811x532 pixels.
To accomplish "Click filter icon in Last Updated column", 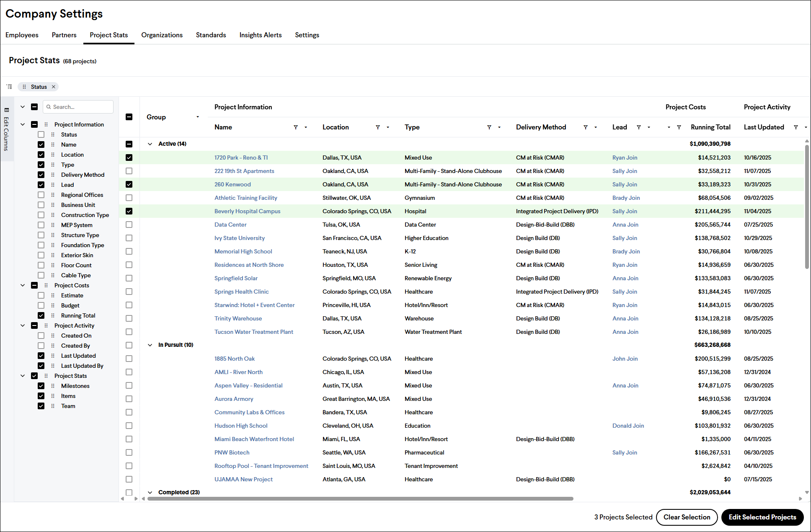I will 796,127.
